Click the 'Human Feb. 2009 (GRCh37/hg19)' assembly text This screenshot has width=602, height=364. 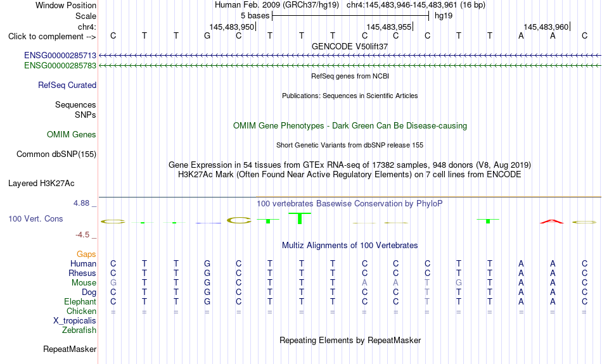(277, 5)
